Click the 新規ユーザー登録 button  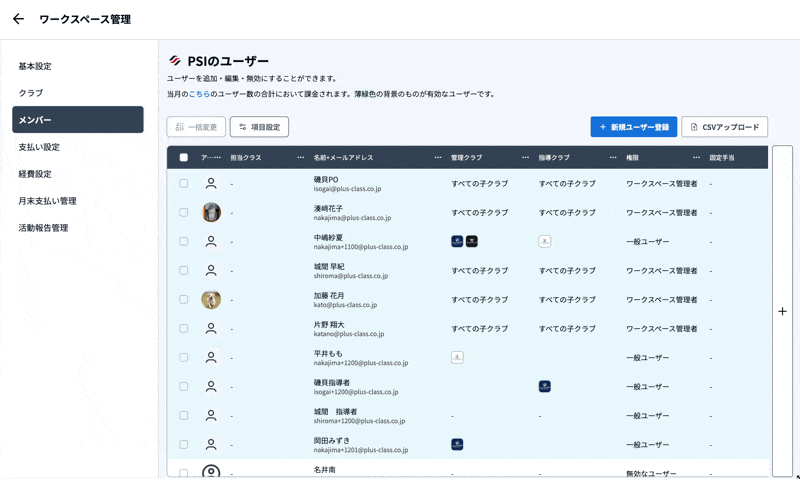point(634,127)
